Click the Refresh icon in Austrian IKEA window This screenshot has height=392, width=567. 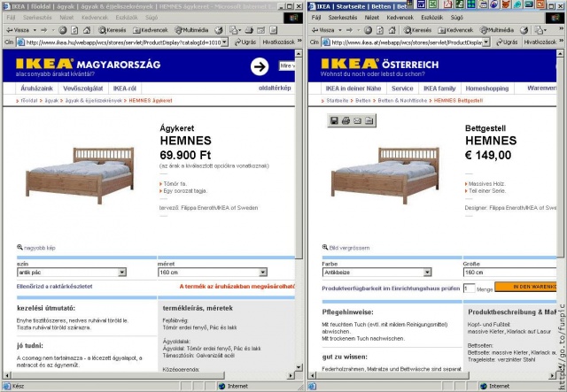point(380,30)
